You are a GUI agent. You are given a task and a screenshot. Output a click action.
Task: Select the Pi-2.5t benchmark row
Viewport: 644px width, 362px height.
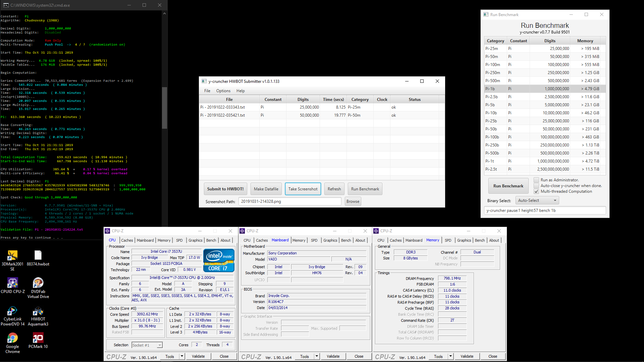(545, 169)
